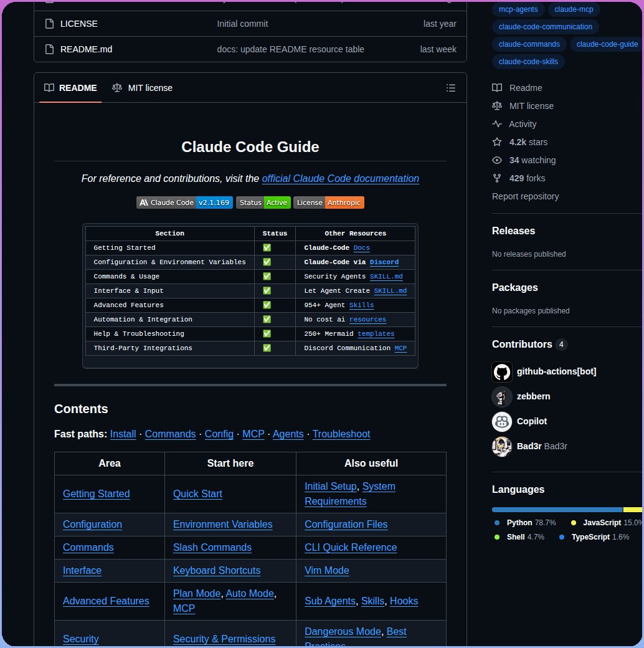Open the README.md file
The image size is (644, 648).
87,49
